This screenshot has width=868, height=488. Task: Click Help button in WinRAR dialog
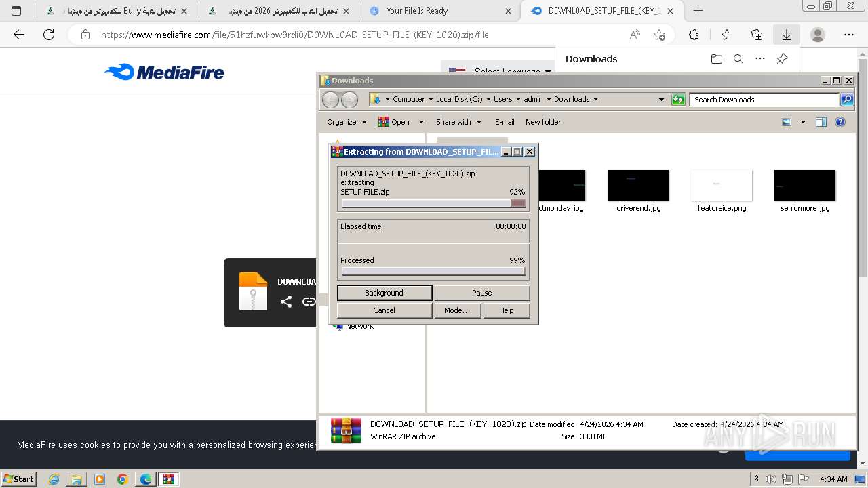click(507, 310)
